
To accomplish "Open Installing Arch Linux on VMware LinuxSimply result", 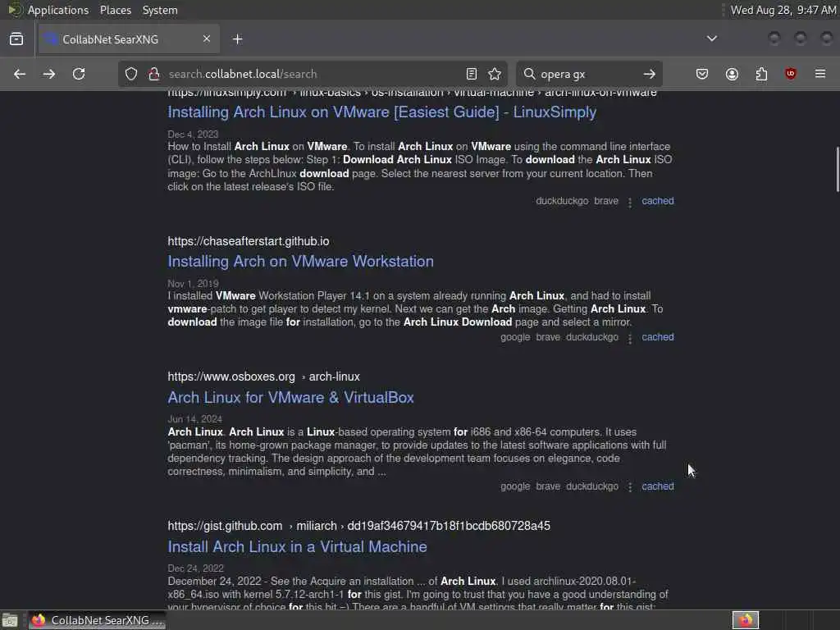I will tap(382, 112).
